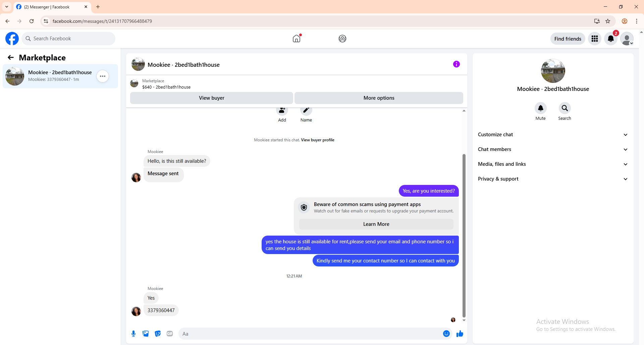Viewport: 644px width, 345px height.
Task: Click the message text field
Action: click(x=311, y=334)
